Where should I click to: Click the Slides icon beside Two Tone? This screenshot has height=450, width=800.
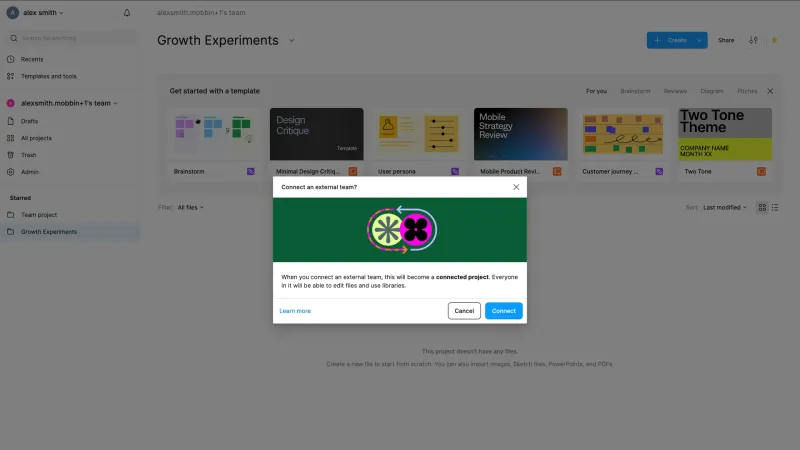click(761, 171)
